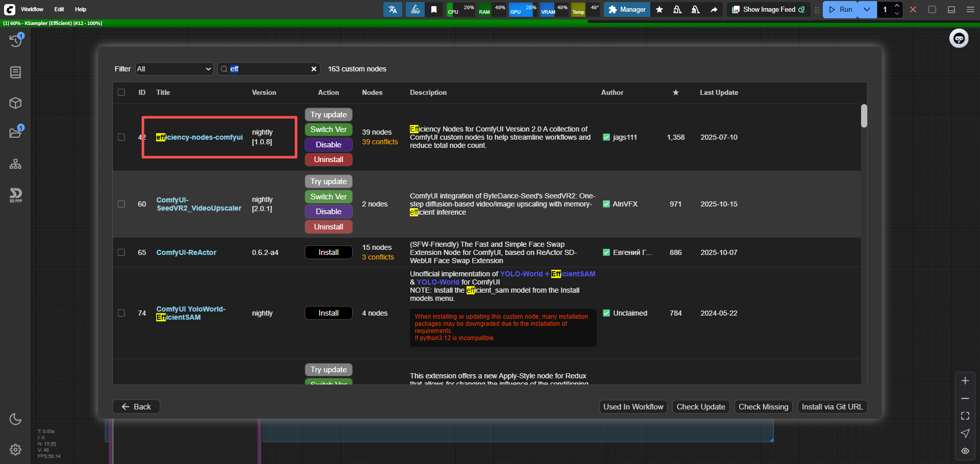980x464 pixels.
Task: Zoom in with canvas plus button
Action: tap(965, 381)
